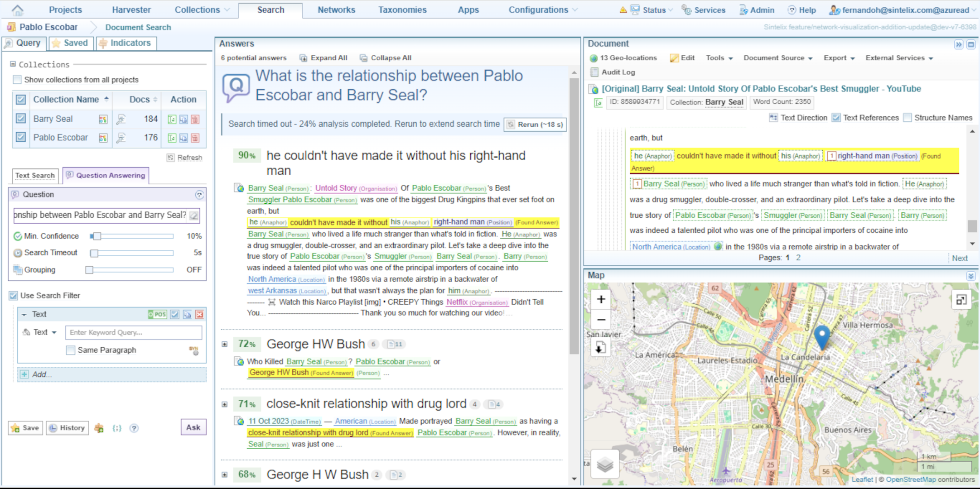Open the map layers icon
Screen dimensions: 980x489
(x=605, y=464)
